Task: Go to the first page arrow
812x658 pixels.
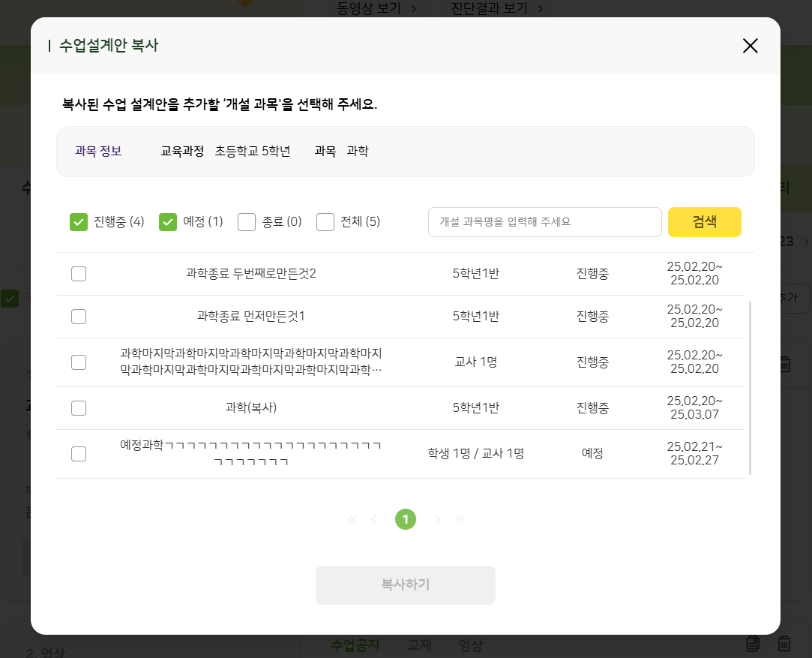Action: (352, 519)
